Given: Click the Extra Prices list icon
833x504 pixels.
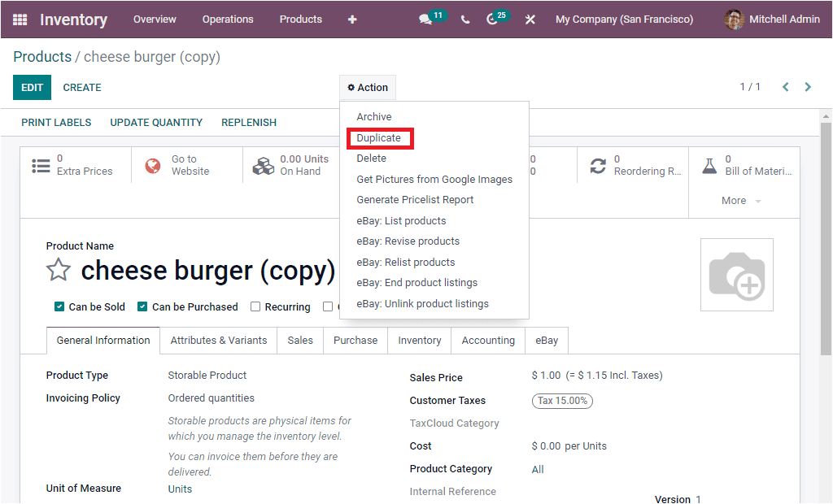Looking at the screenshot, I should pos(41,165).
